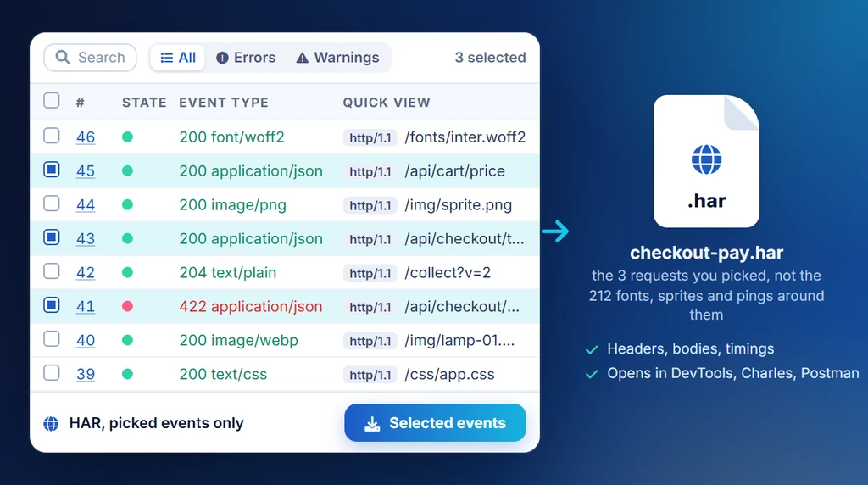Viewport: 868px width, 485px height.
Task: Click the .har file icon
Action: 706,161
